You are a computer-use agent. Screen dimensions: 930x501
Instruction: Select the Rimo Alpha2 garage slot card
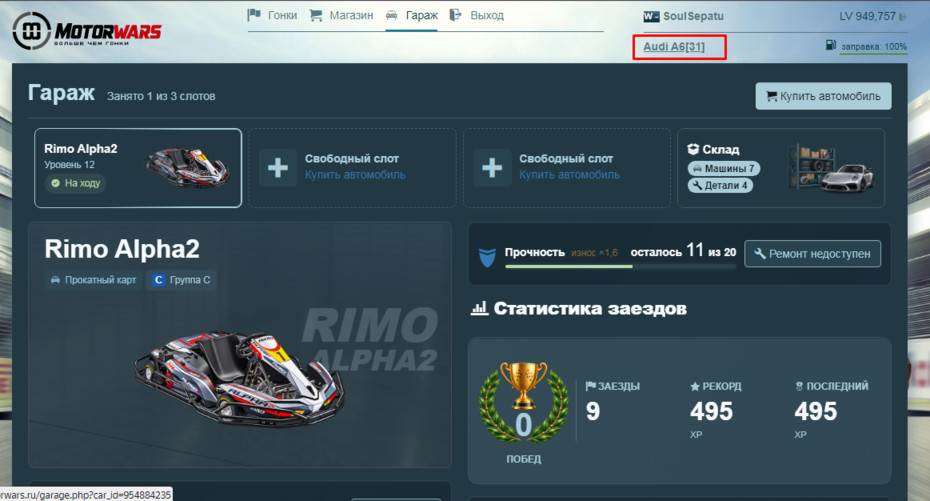138,168
